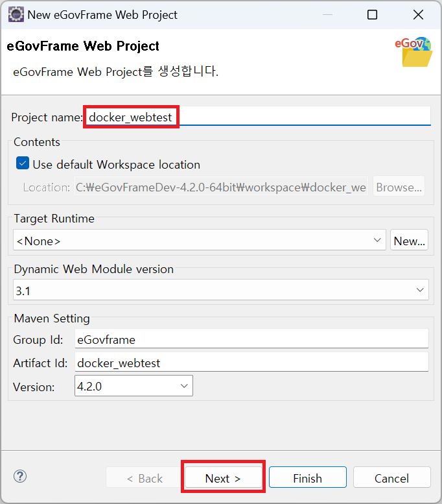Viewport: 442px width, 504px height.
Task: Click the Eclipse app icon in title bar
Action: click(x=16, y=14)
